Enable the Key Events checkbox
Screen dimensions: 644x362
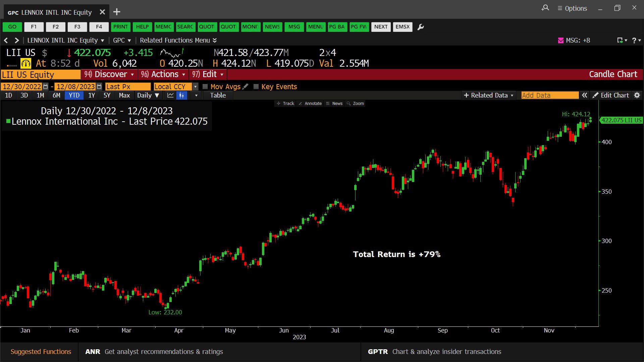pos(256,86)
